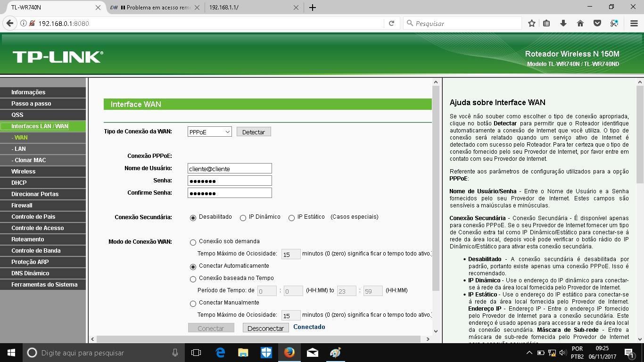Image resolution: width=644 pixels, height=362 pixels.
Task: Switch to Firefox on the taskbar
Action: (x=289, y=353)
